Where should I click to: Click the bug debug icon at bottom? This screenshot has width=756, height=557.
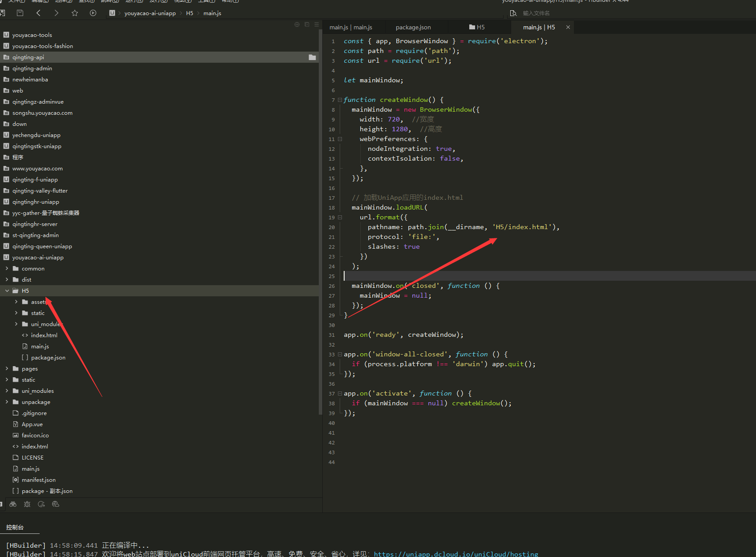pos(27,504)
